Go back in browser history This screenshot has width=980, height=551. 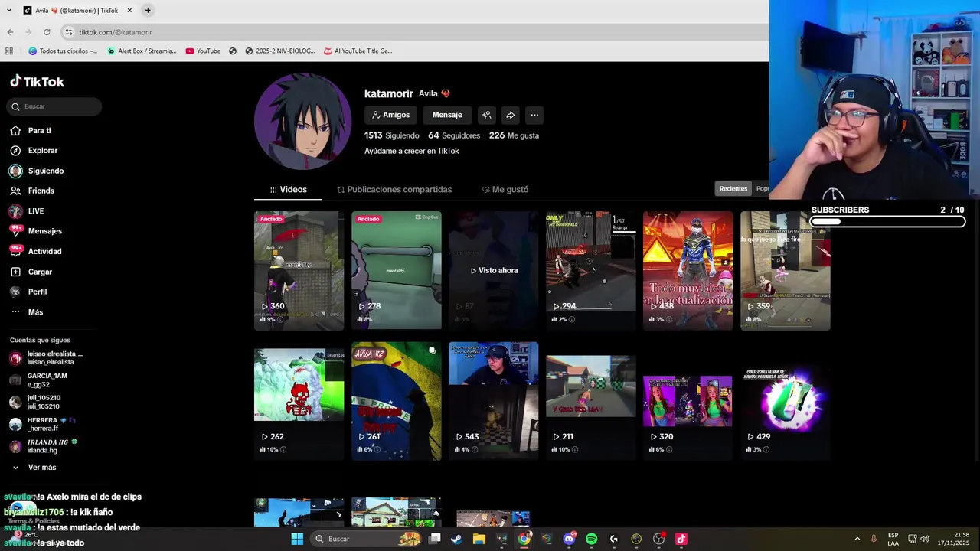(10, 32)
